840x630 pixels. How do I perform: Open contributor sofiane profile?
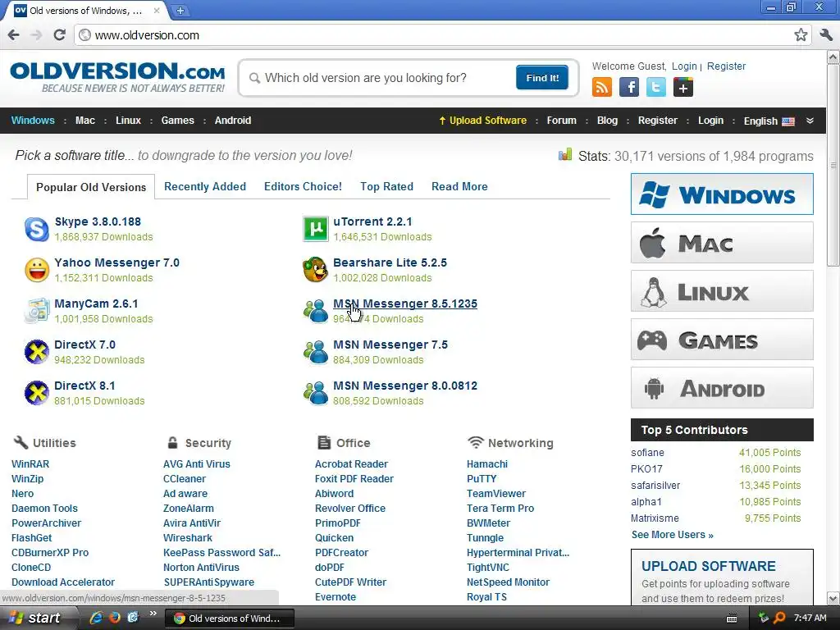[647, 453]
